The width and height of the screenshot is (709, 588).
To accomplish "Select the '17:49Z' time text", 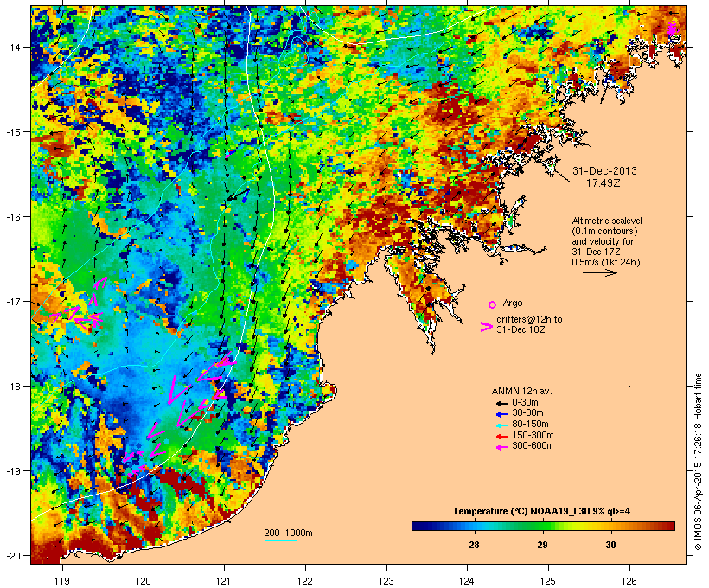I will point(604,183).
